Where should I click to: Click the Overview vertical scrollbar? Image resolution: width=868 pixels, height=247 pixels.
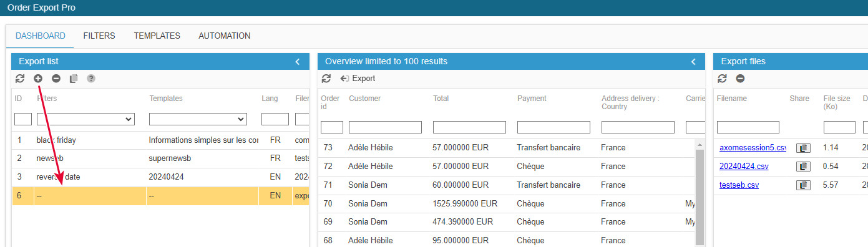point(699,193)
